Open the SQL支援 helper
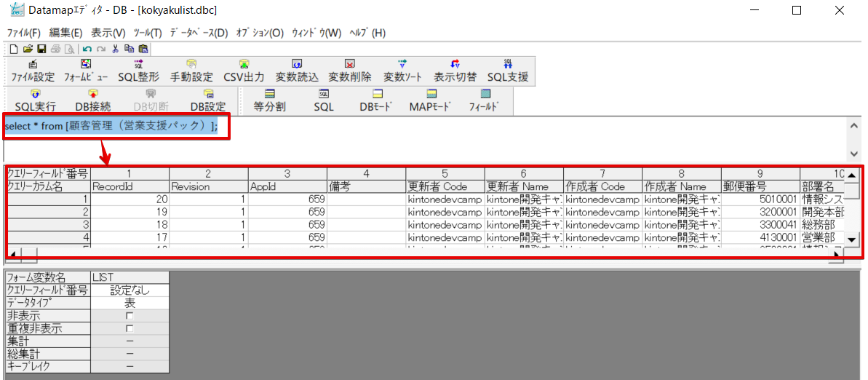Viewport: 868px width, 380px height. (508, 71)
